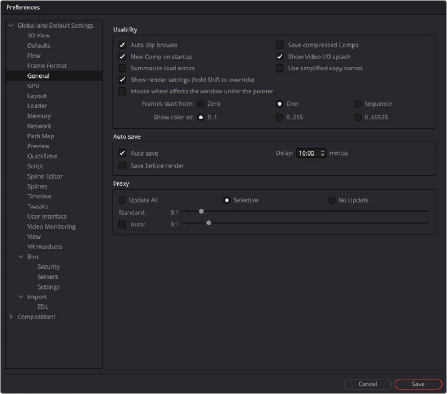Collapse Global and Default Settings tree
Image resolution: width=447 pixels, height=394 pixels.
pos(11,26)
